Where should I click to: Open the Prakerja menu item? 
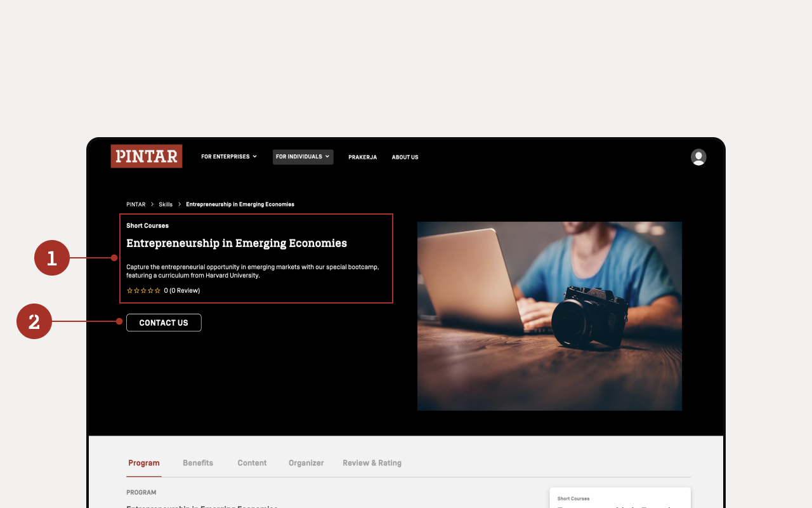click(362, 157)
